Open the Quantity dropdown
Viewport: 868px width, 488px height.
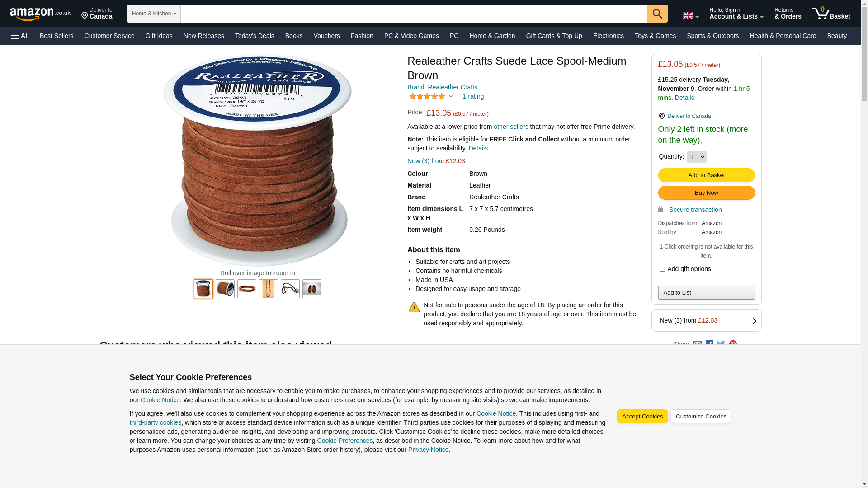pyautogui.click(x=696, y=157)
